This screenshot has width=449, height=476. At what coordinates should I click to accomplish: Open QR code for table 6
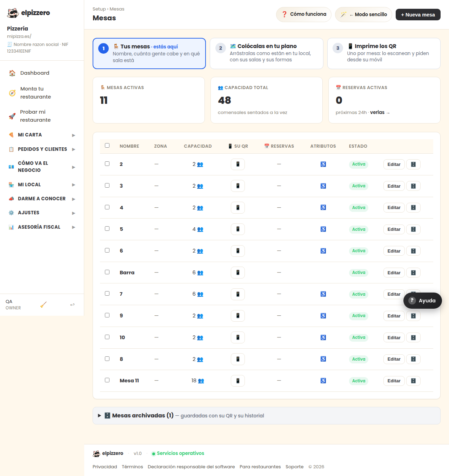click(237, 251)
